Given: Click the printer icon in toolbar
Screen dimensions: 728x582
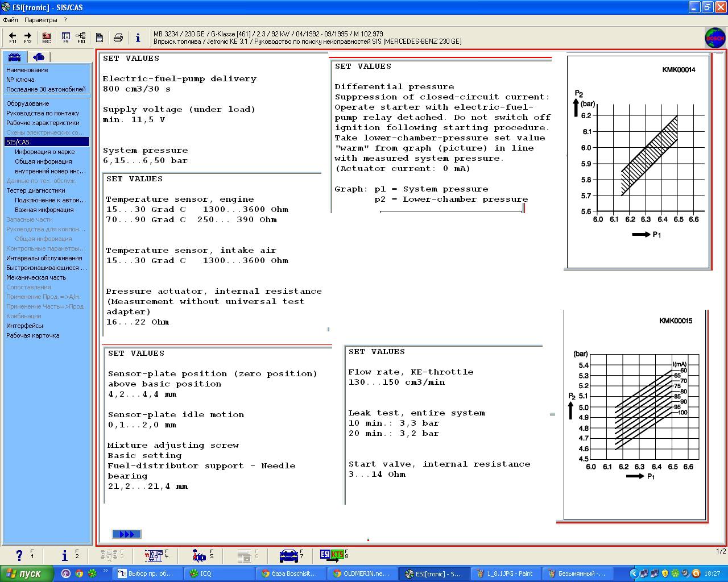Looking at the screenshot, I should [118, 38].
